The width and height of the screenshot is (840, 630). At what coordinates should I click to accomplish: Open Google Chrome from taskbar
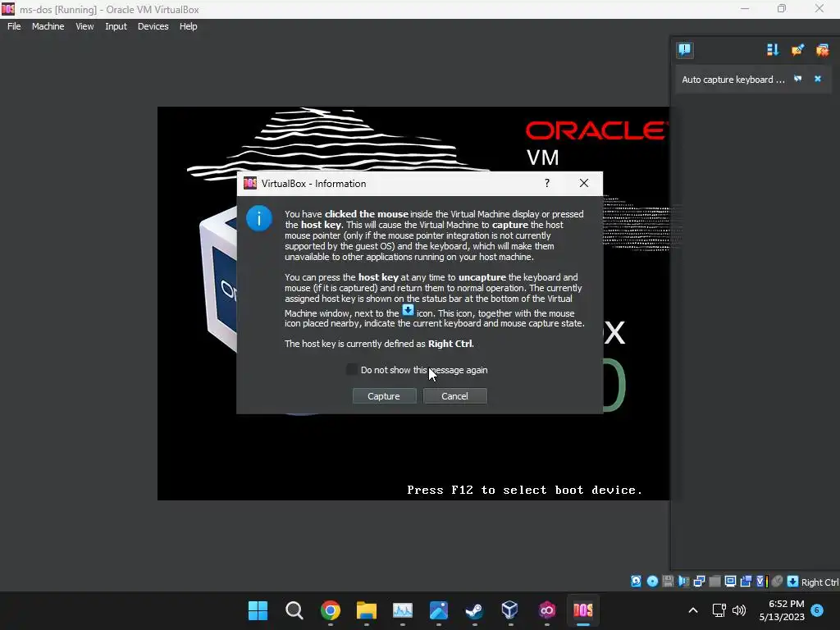[x=331, y=610]
